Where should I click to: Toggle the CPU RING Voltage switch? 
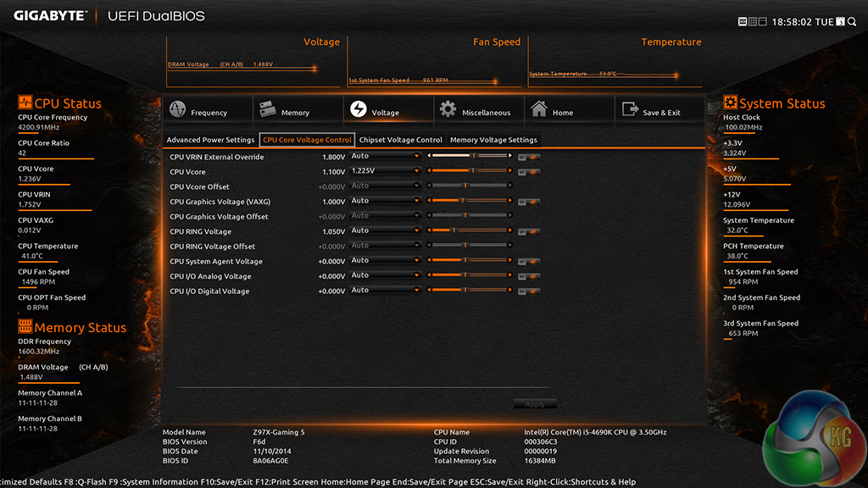click(x=530, y=231)
